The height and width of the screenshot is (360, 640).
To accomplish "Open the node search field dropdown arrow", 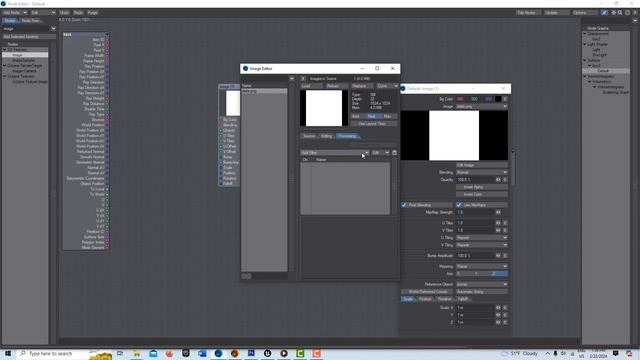I will [53, 29].
